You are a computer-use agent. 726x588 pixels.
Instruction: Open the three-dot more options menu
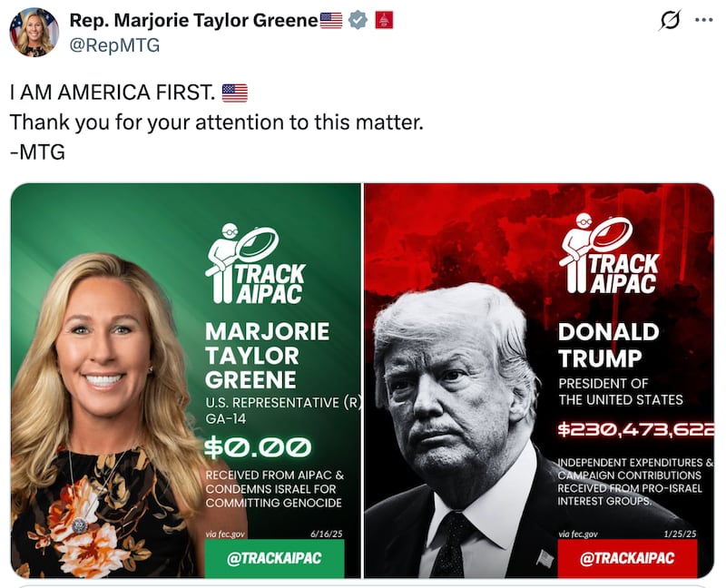click(x=704, y=20)
